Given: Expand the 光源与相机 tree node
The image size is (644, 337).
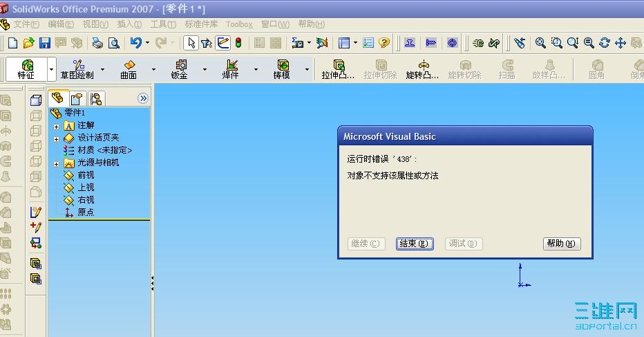Looking at the screenshot, I should point(56,164).
